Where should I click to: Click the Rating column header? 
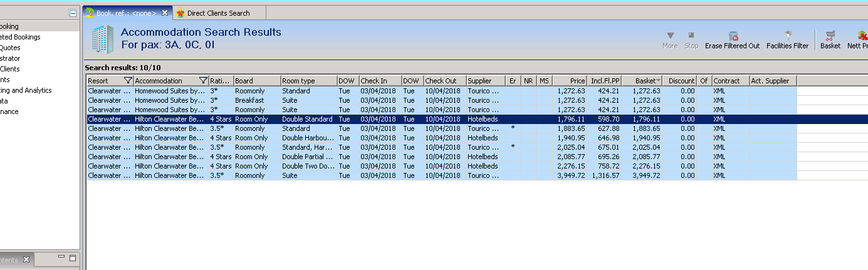221,81
